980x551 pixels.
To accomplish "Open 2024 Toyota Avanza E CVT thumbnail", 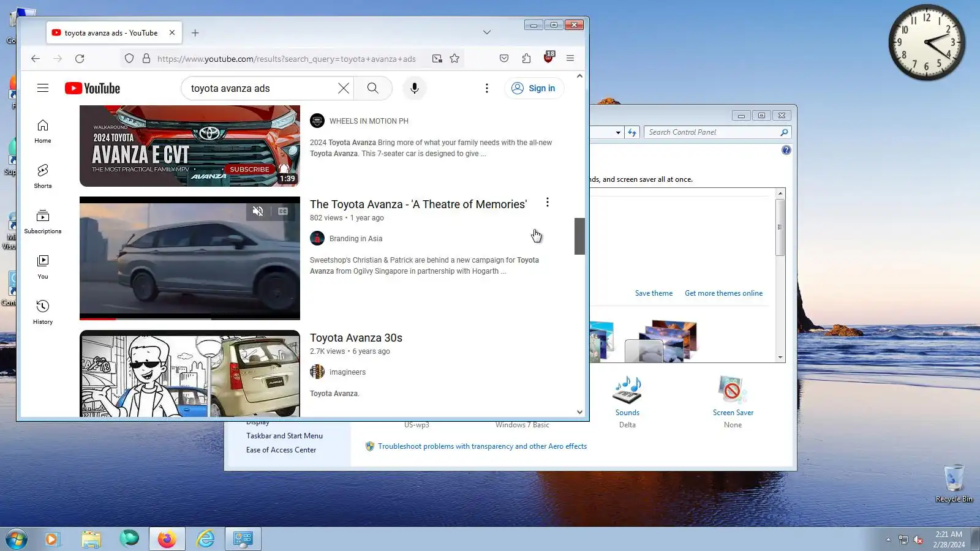I will [190, 146].
